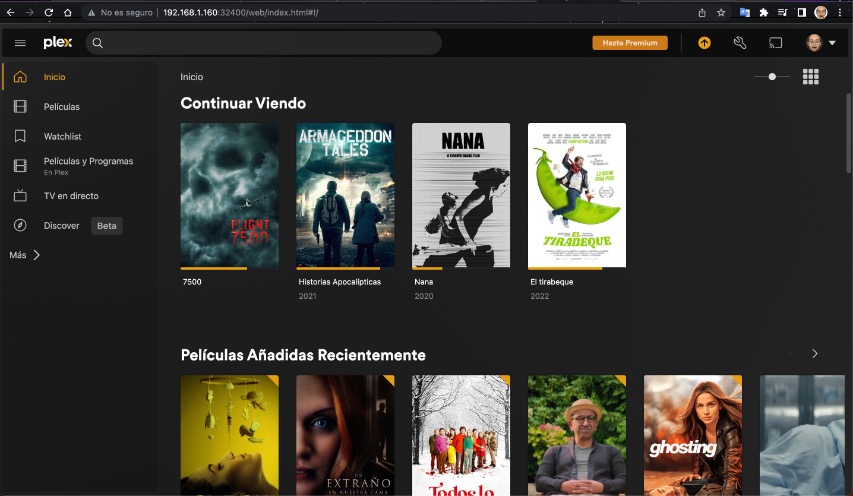Click the 7500 title link
The height and width of the screenshot is (496, 853).
tap(192, 282)
